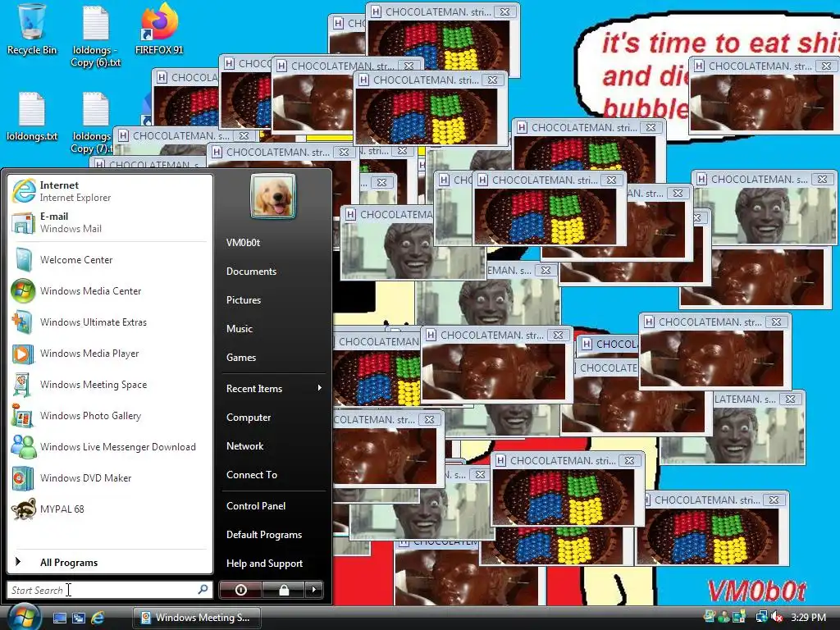Lock the computer with the padlock button
The image size is (840, 630).
[x=284, y=590]
